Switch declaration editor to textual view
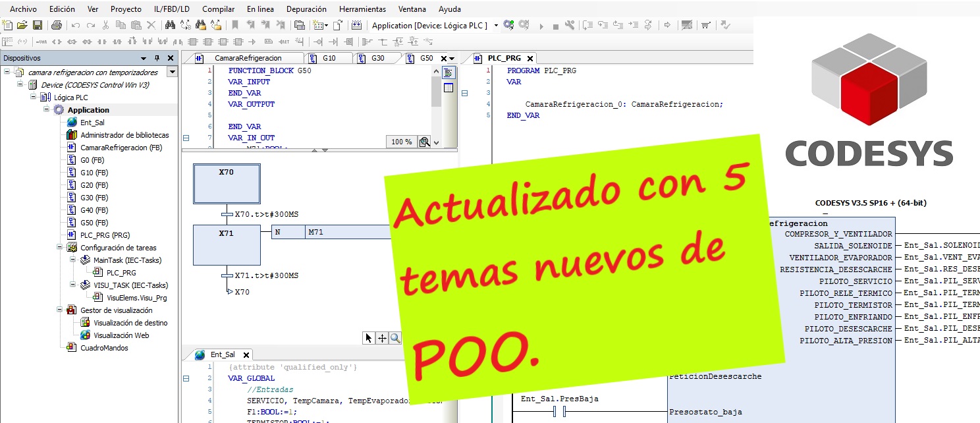980x423 pixels. click(x=449, y=72)
